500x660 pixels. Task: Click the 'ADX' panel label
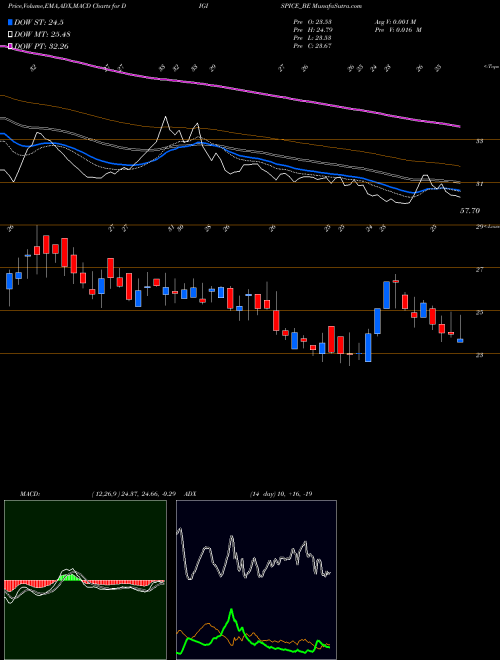click(x=191, y=494)
